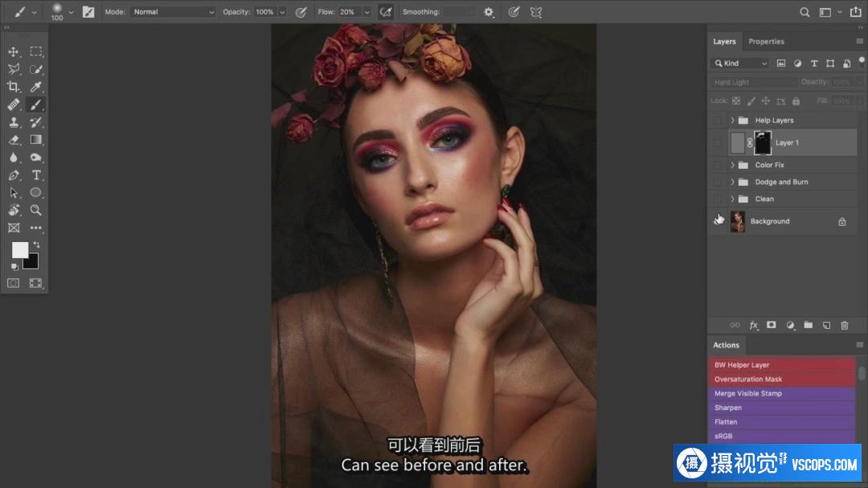The width and height of the screenshot is (868, 488).
Task: Select the Crop tool
Action: 14,87
